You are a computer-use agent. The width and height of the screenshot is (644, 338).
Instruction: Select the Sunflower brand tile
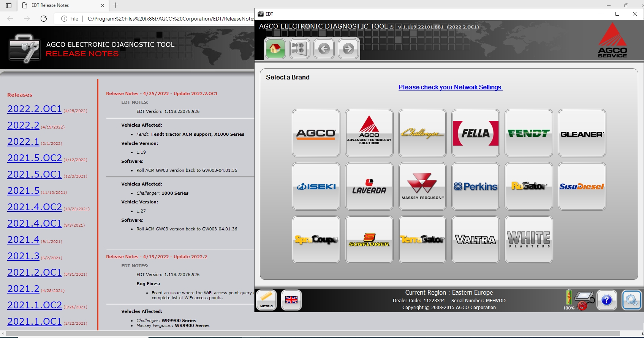coord(369,240)
